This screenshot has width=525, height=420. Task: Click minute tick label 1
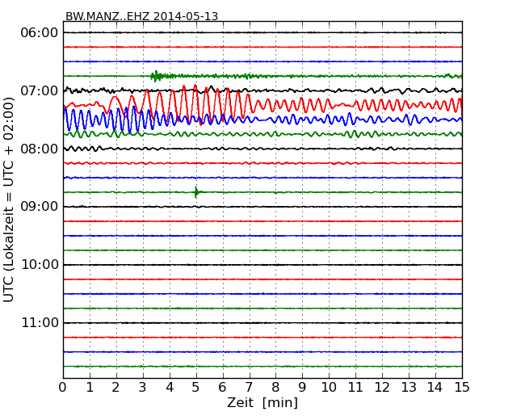(90, 388)
